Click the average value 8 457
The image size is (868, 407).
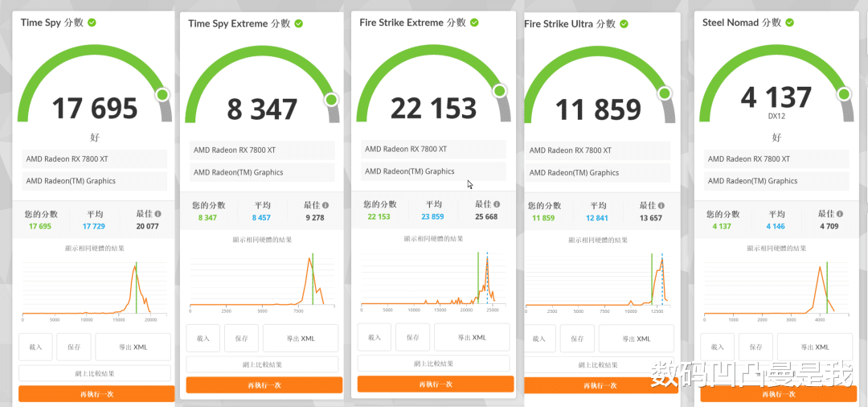(x=261, y=218)
